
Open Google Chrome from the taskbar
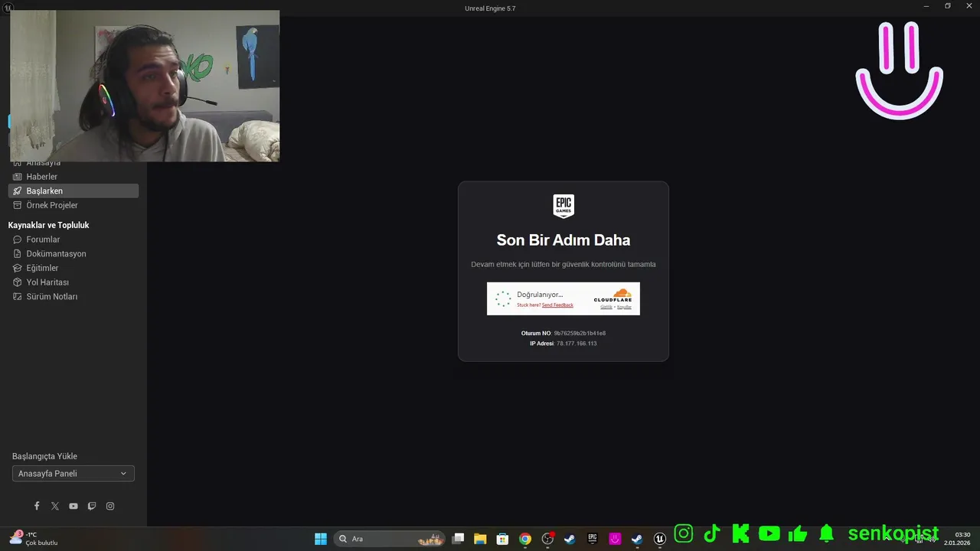pos(525,539)
